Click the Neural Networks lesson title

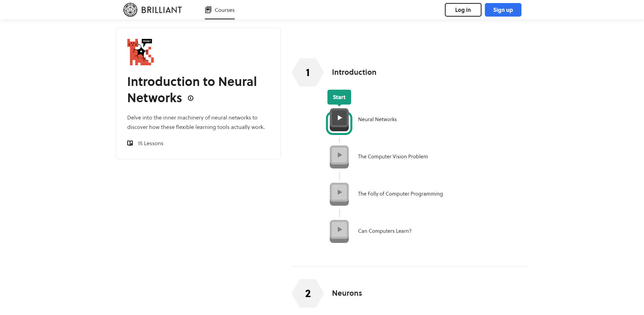pyautogui.click(x=377, y=119)
